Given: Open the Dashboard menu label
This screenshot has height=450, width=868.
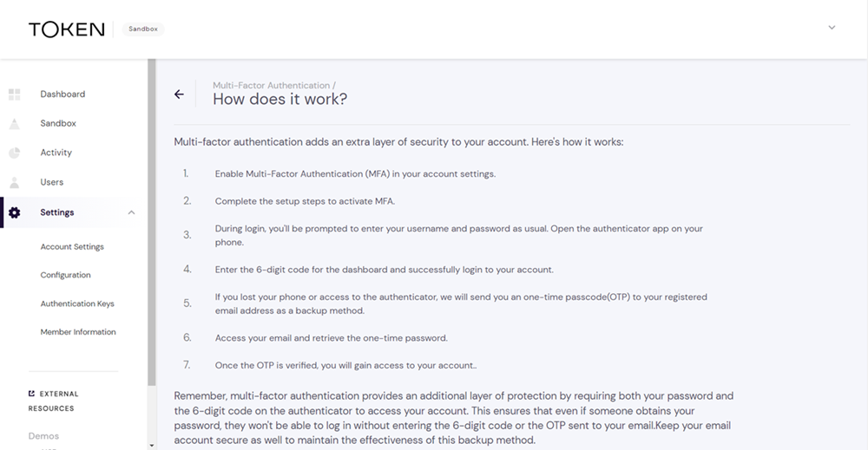Looking at the screenshot, I should (x=62, y=95).
